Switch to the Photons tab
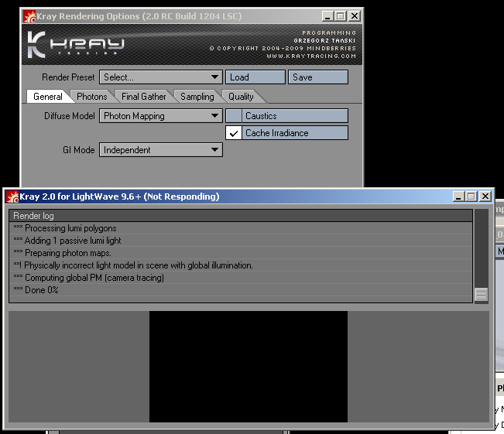Viewport: 504px width, 434px height. 92,97
